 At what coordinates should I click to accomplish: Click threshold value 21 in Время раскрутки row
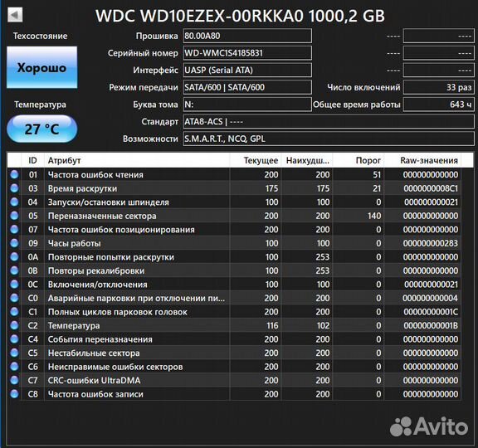click(377, 188)
